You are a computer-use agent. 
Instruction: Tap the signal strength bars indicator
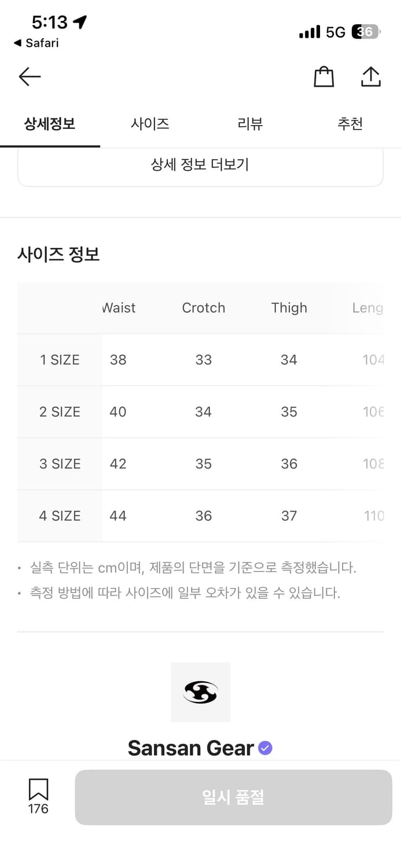pos(311,32)
